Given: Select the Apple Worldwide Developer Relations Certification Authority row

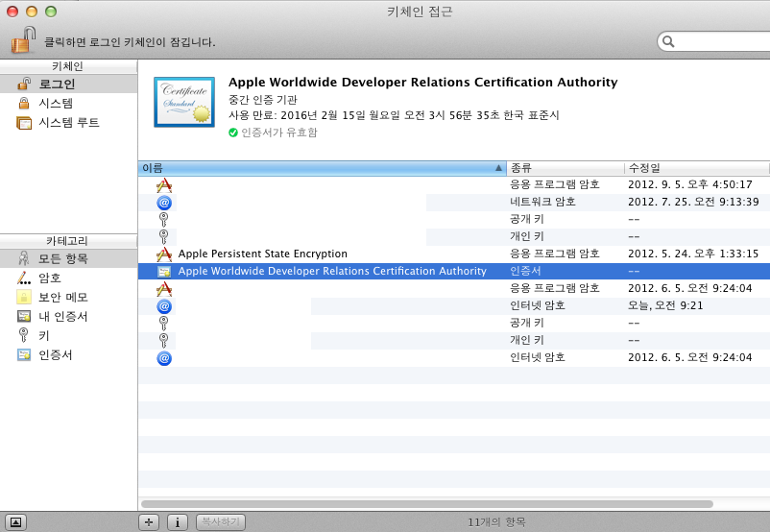Looking at the screenshot, I should coord(454,271).
